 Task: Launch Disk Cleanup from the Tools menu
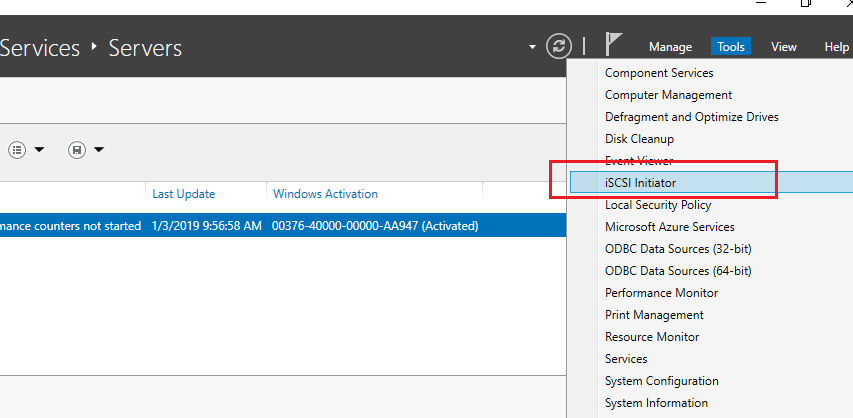tap(639, 139)
